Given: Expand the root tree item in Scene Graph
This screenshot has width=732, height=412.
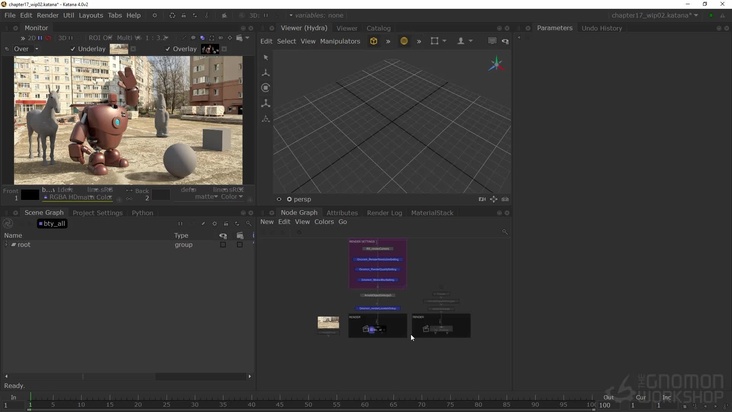Looking at the screenshot, I should [x=6, y=244].
